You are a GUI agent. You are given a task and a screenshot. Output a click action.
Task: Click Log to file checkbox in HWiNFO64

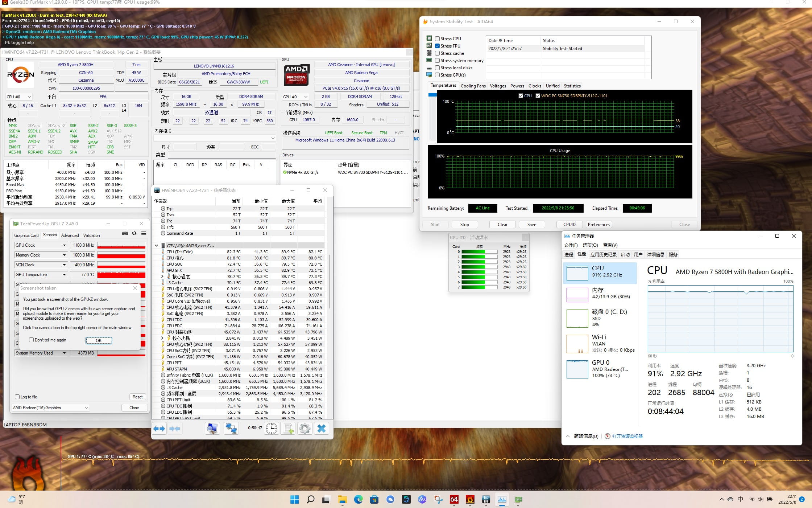tap(17, 397)
